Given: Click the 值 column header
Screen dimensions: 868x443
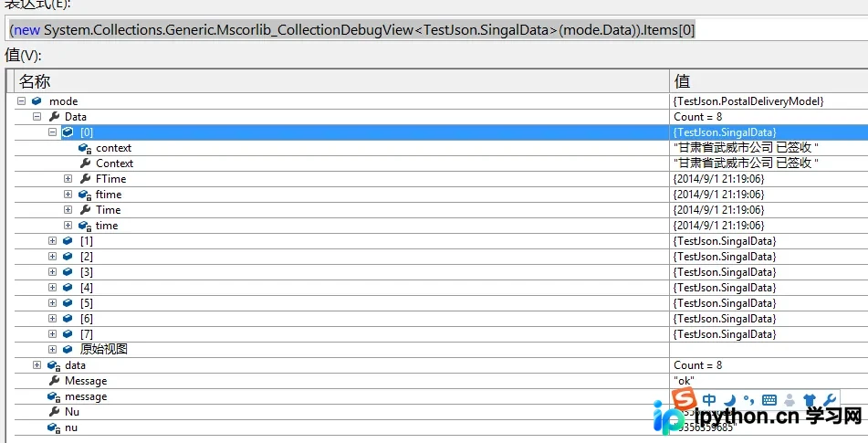Looking at the screenshot, I should 769,81.
